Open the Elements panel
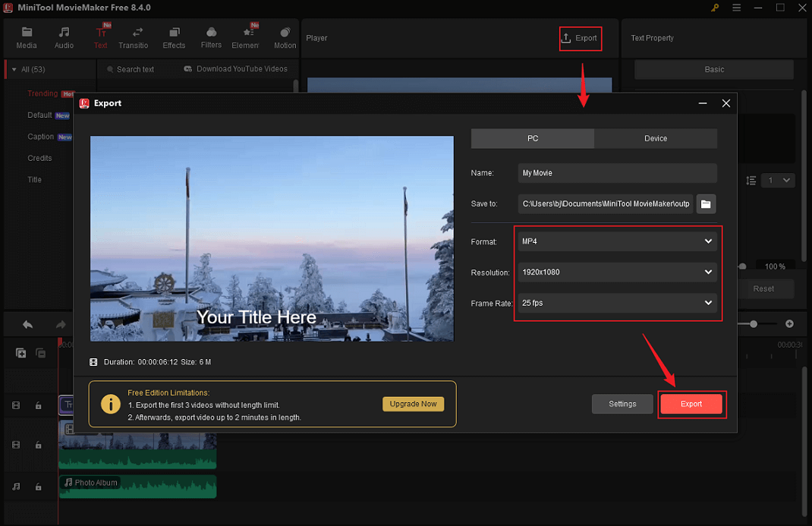This screenshot has width=812, height=526. tap(245, 36)
